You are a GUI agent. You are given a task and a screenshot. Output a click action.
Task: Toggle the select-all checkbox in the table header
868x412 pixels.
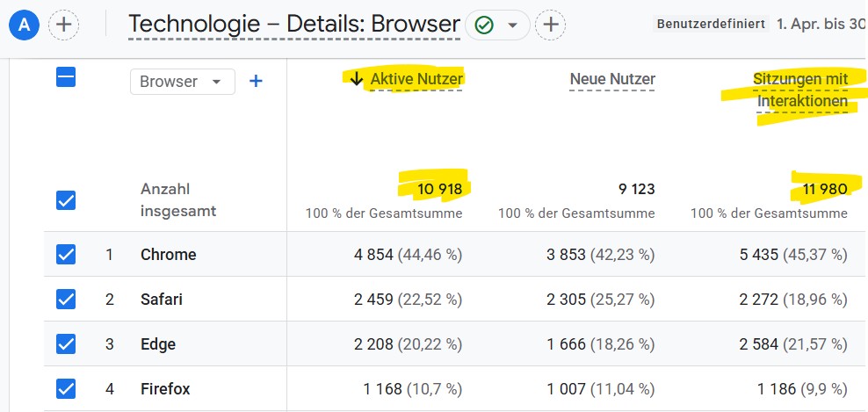pos(66,77)
